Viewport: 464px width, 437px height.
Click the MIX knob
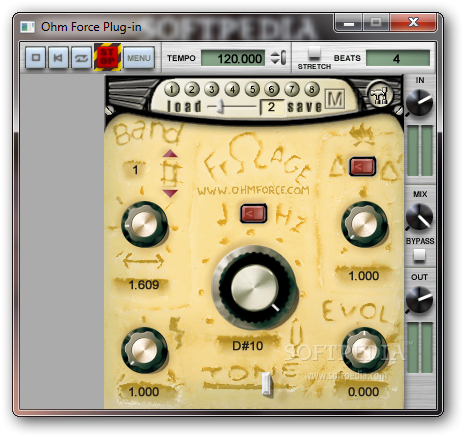(419, 217)
